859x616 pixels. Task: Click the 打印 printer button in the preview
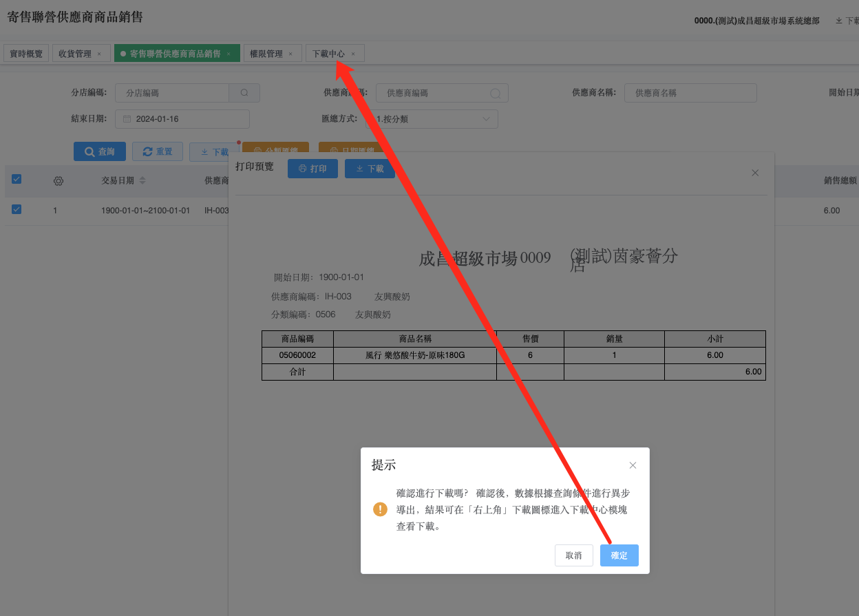coord(312,169)
